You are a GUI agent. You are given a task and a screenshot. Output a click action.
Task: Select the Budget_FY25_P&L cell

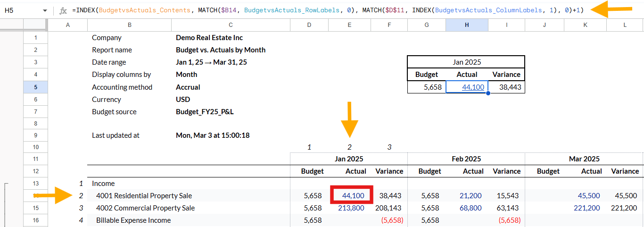205,111
